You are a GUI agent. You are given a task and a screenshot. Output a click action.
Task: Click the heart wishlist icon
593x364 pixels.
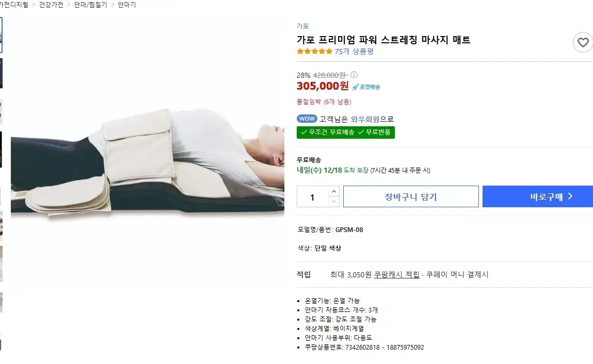(583, 42)
